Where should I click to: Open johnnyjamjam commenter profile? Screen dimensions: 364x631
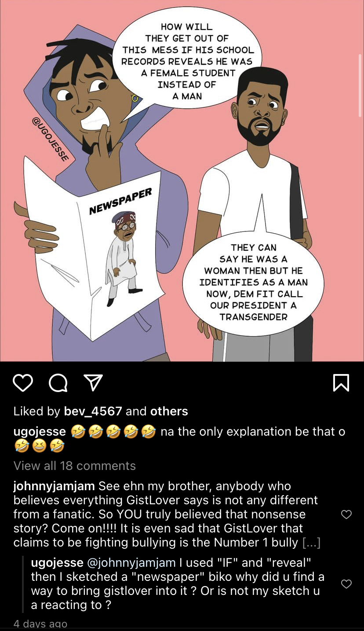pyautogui.click(x=54, y=487)
